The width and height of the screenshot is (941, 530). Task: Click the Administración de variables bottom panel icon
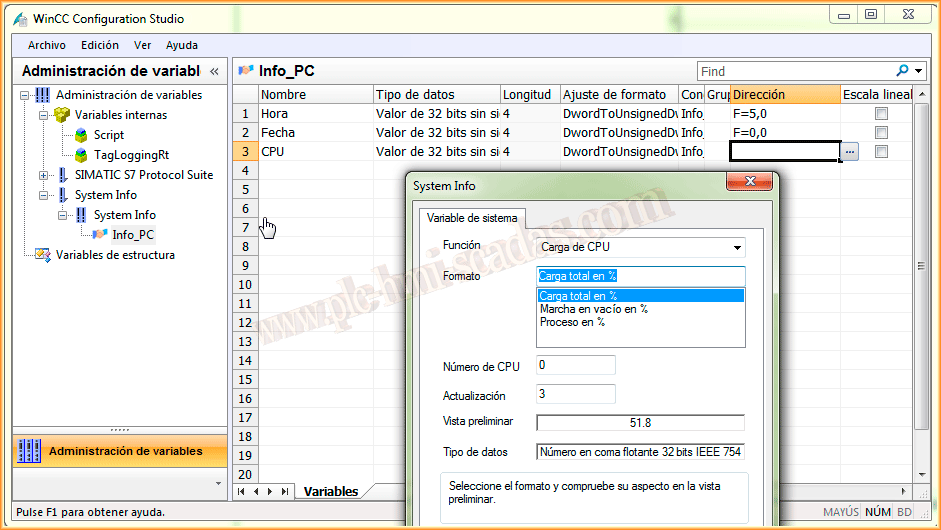coord(30,451)
